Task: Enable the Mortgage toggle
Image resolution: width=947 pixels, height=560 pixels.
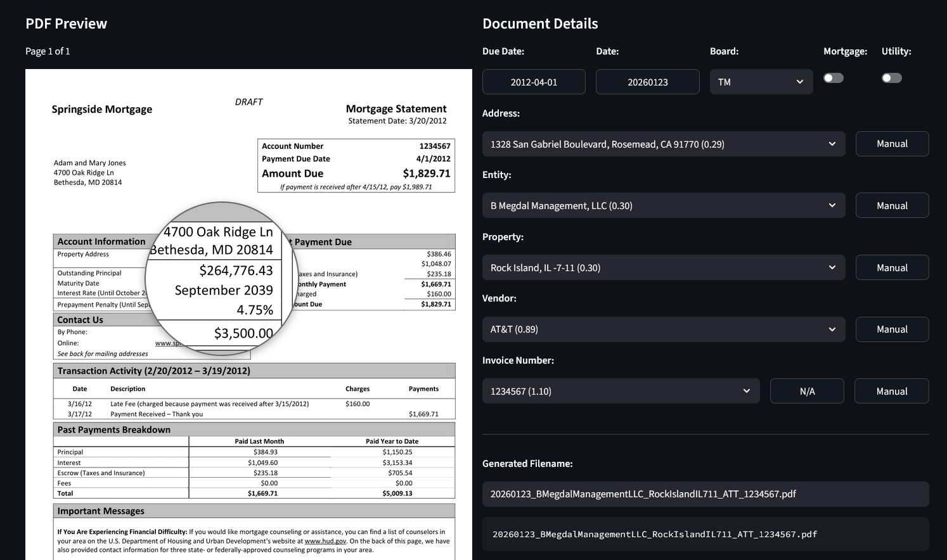Action: pos(833,77)
